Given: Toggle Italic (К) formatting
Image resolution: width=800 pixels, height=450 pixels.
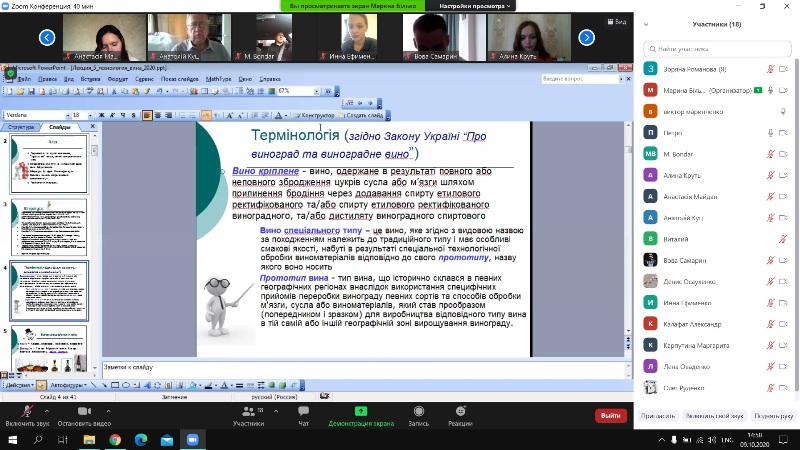Looking at the screenshot, I should click(112, 115).
